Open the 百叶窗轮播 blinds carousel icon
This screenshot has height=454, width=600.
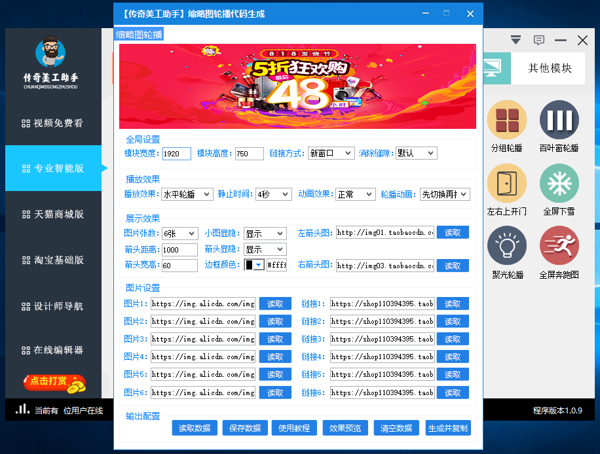pos(559,122)
